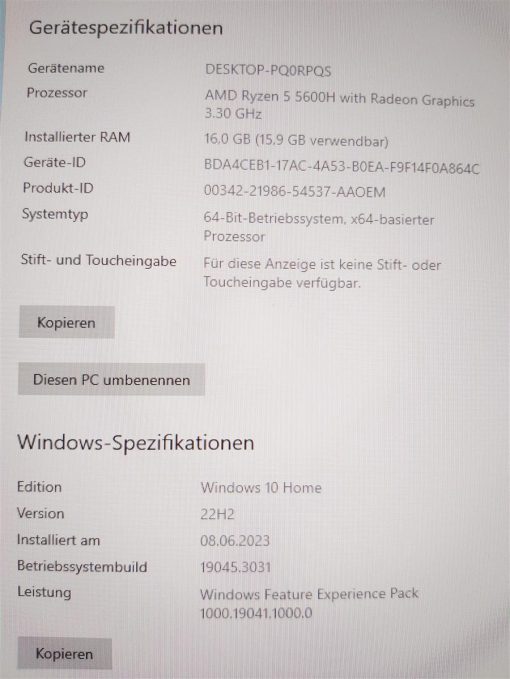This screenshot has width=510, height=679.
Task: Click the 64-Bit-Betriebssystem system type value
Action: coord(319,227)
